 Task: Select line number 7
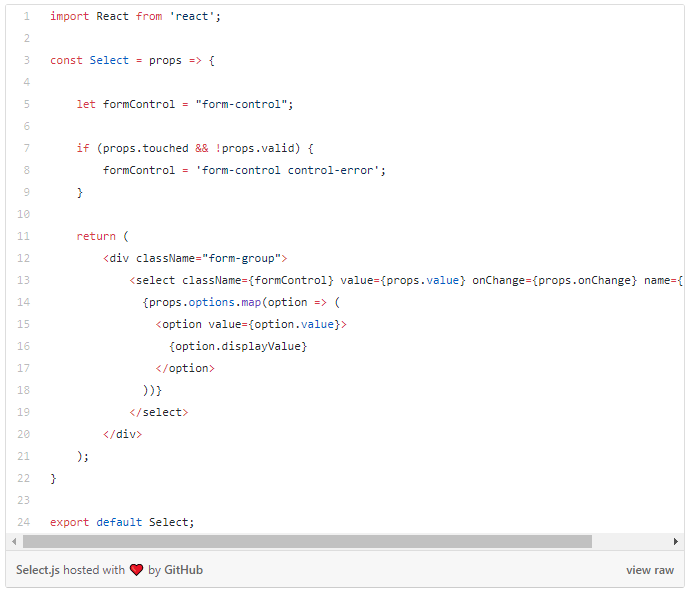(x=27, y=148)
